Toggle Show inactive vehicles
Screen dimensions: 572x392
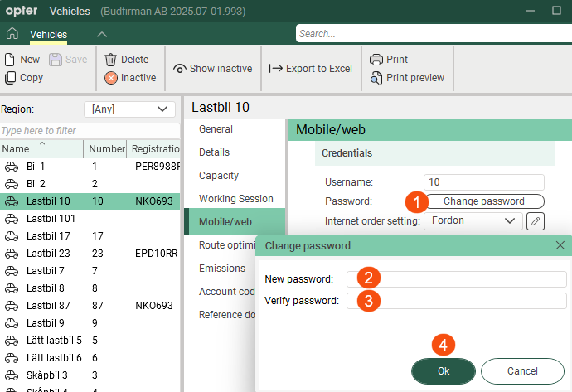(x=213, y=69)
